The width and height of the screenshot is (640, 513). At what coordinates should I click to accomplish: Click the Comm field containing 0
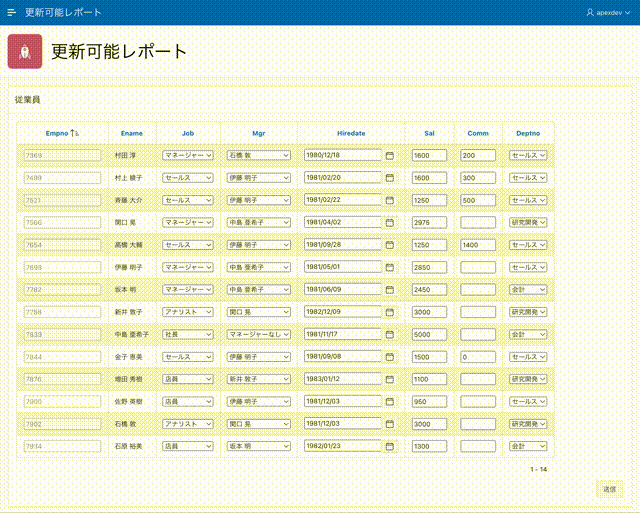click(x=478, y=357)
